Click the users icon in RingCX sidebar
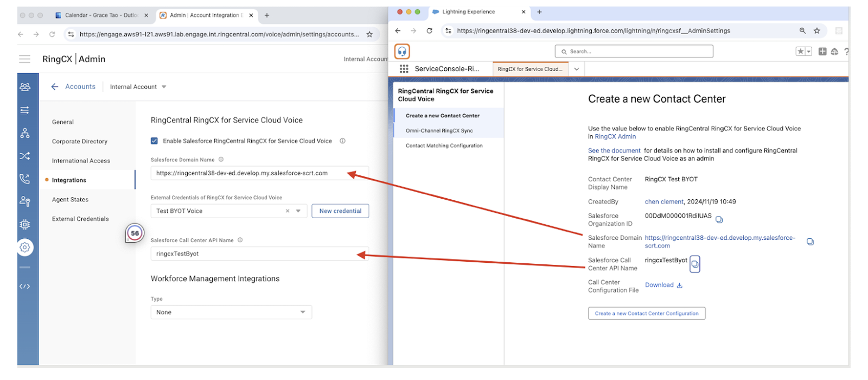Screen dimensions: 868x380 pos(25,87)
